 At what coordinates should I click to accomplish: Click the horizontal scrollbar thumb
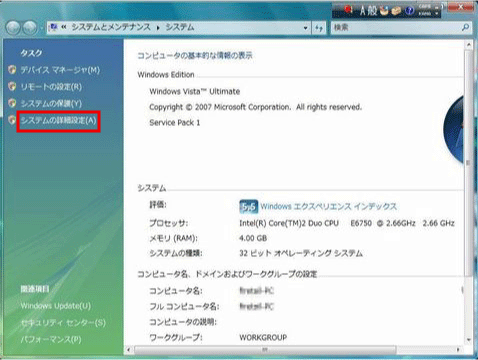point(265,350)
